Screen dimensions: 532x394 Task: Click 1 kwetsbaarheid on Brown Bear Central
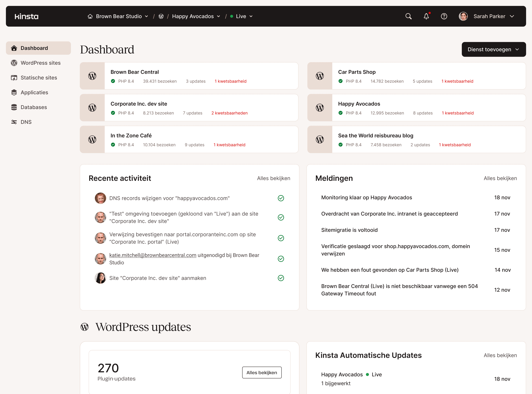coord(231,81)
